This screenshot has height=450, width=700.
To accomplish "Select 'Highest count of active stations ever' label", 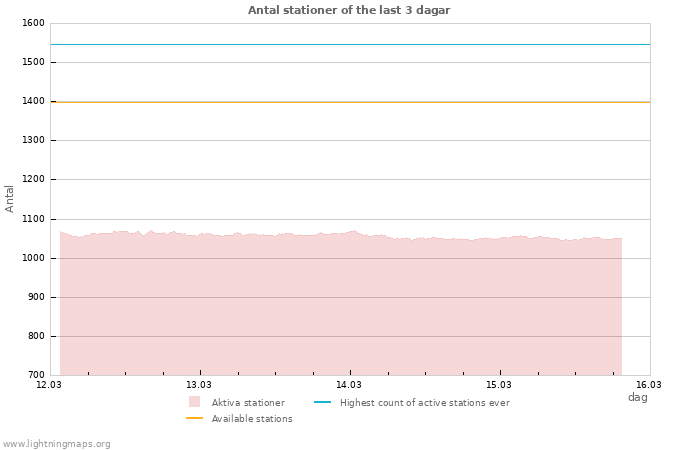I will (424, 403).
